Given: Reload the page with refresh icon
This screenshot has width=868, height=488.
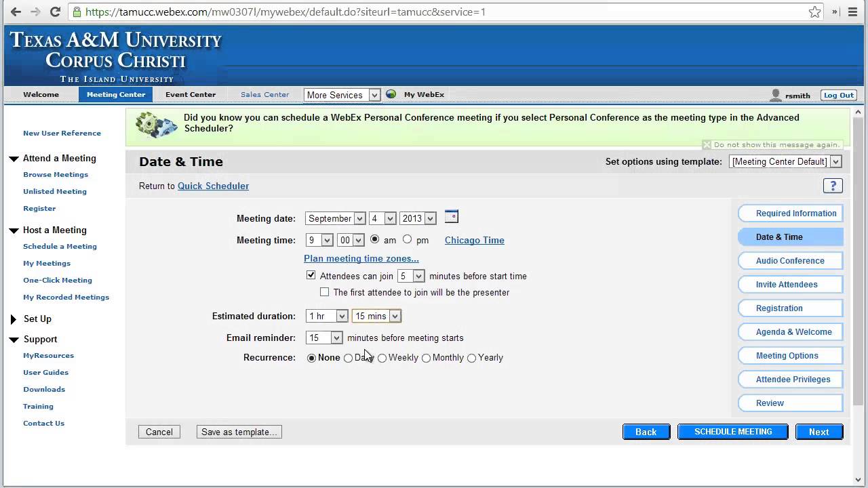Looking at the screenshot, I should pos(56,12).
